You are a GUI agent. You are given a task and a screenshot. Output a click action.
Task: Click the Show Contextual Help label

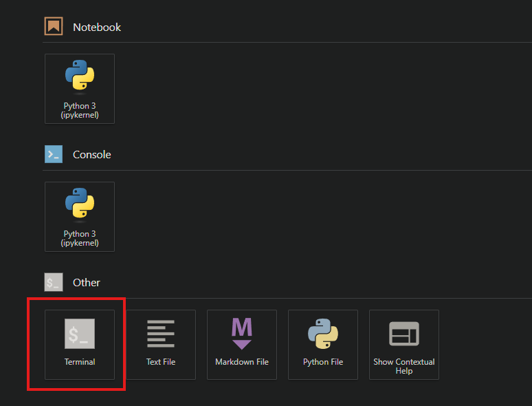click(x=404, y=366)
